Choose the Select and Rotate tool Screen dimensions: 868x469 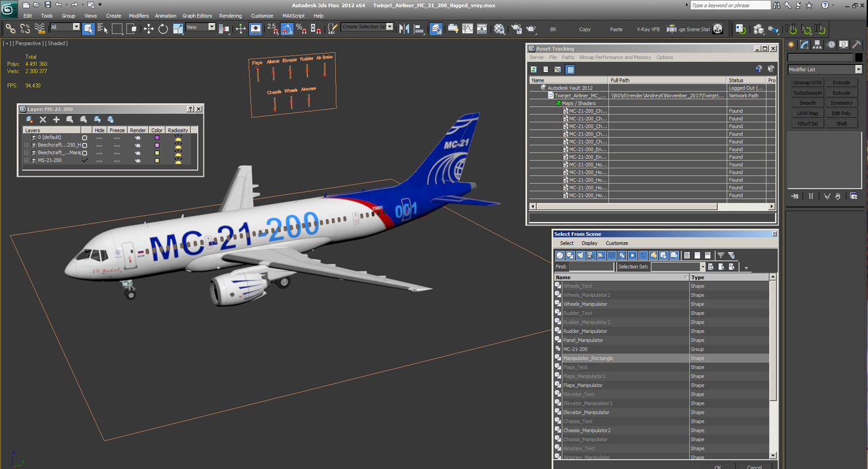pyautogui.click(x=163, y=28)
